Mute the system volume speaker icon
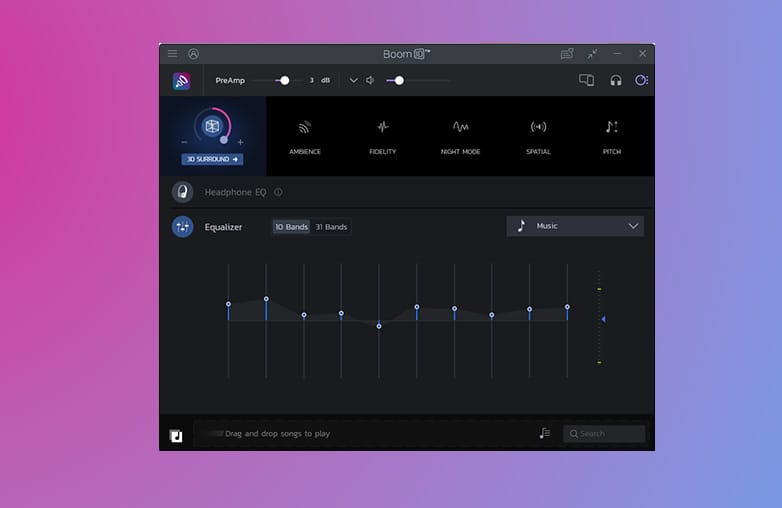 [x=370, y=80]
